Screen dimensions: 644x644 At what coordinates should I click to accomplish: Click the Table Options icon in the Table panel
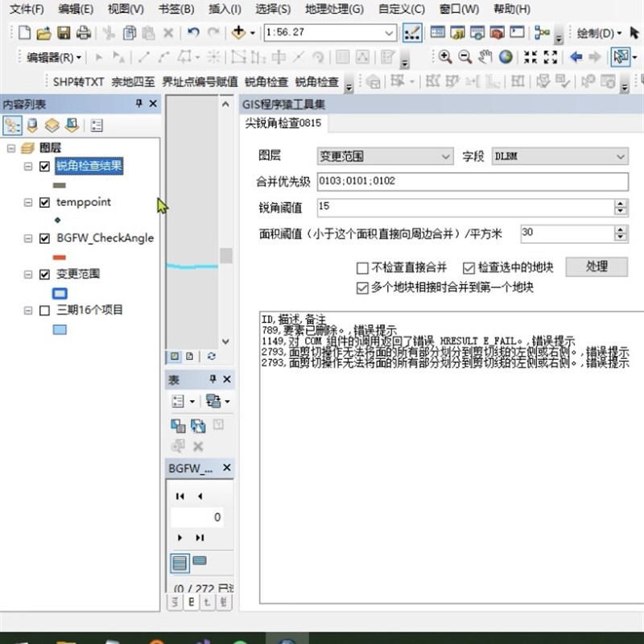178,401
